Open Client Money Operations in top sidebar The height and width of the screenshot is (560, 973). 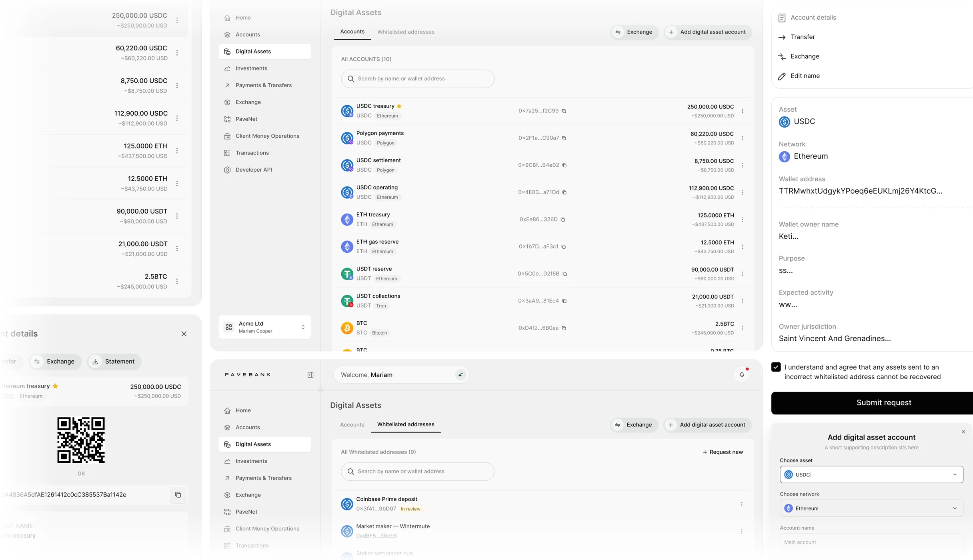coord(265,136)
